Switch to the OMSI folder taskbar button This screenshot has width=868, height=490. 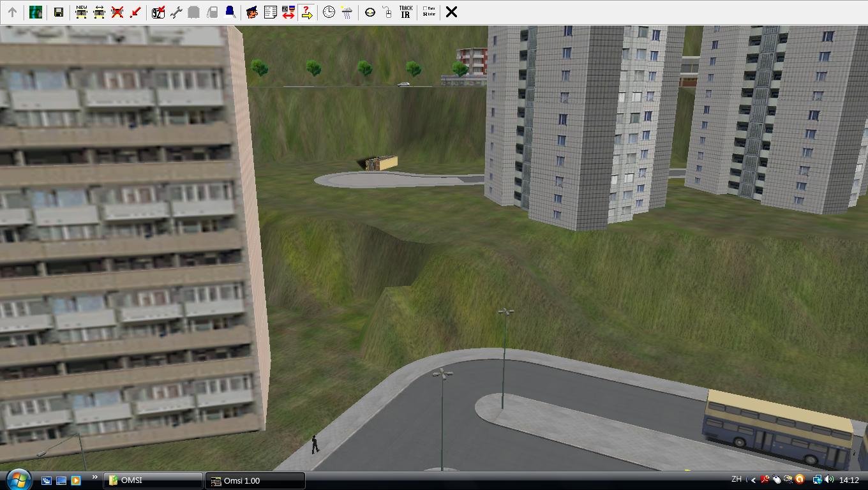(153, 480)
